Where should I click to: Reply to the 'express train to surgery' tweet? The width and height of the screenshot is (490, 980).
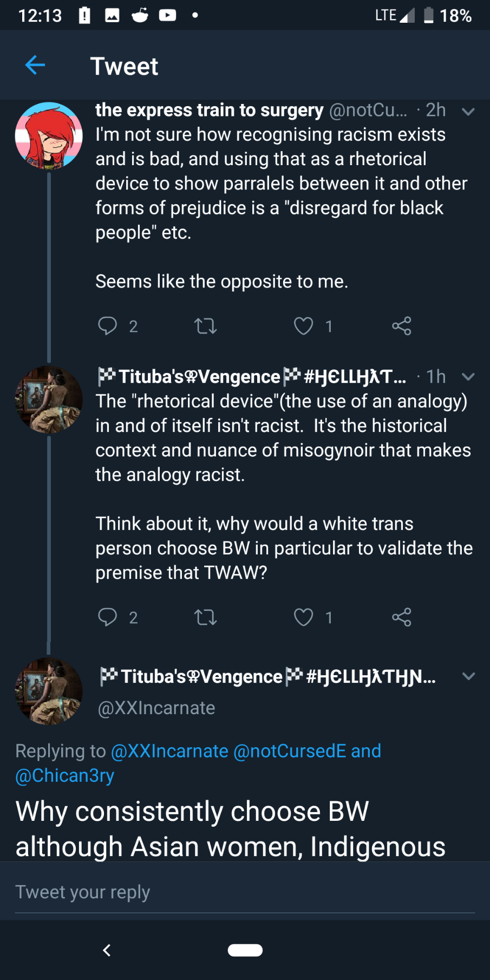pyautogui.click(x=107, y=326)
